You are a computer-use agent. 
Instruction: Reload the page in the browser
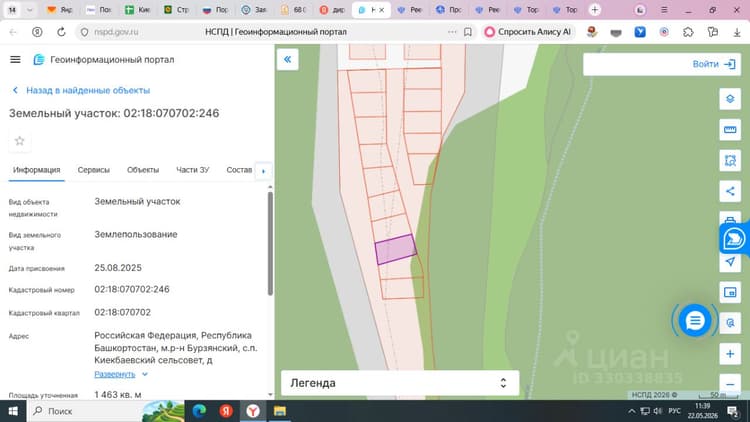pyautogui.click(x=61, y=32)
